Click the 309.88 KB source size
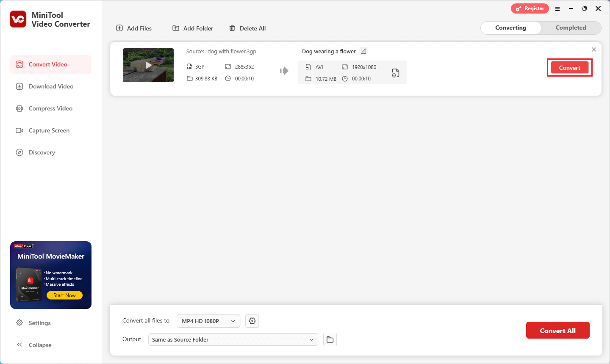Screen dimensions: 610x364 [x=206, y=79]
